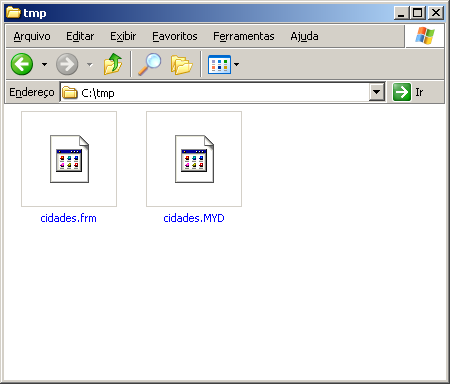Select the cidades.MYD file thumbnail

194,159
